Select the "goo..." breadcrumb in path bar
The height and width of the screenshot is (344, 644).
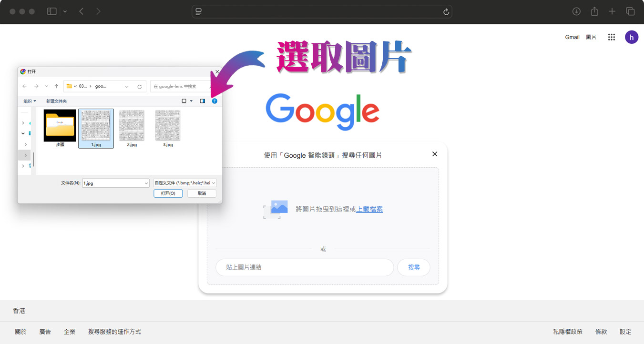point(101,86)
